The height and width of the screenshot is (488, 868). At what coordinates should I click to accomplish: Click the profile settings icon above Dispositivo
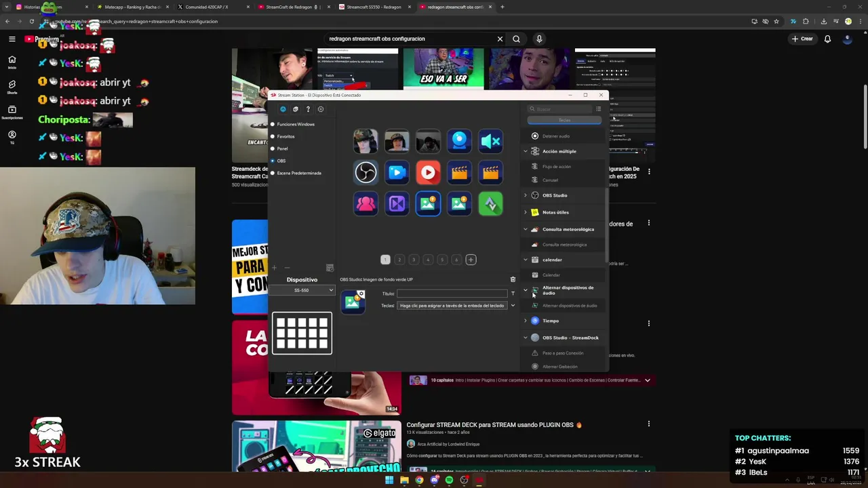tap(330, 268)
